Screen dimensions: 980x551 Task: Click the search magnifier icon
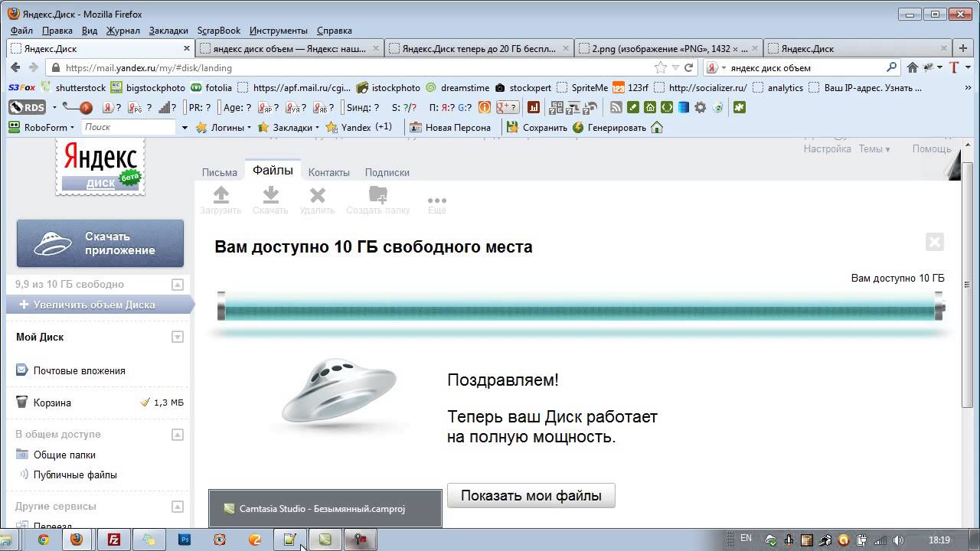[x=891, y=67]
